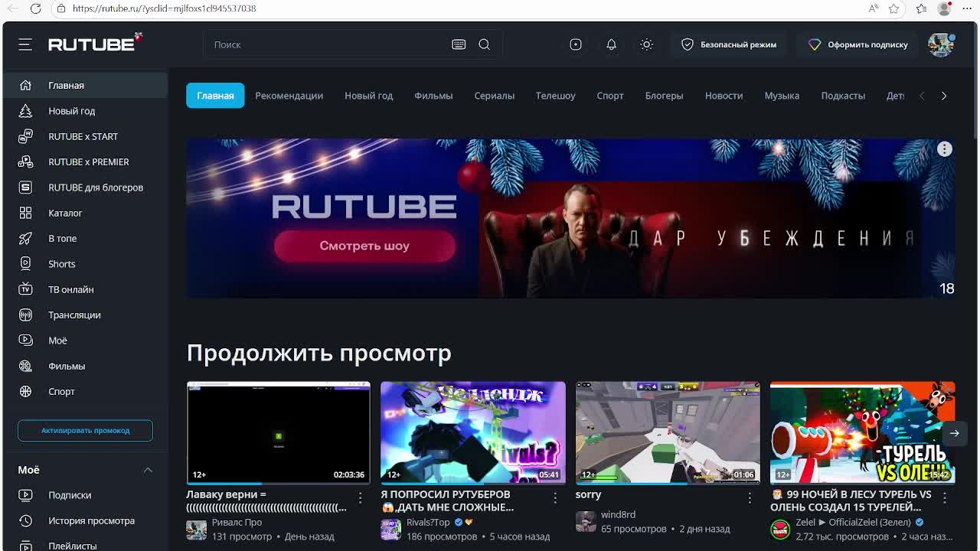
Task: Open Лаваку верни video thumbnail
Action: click(x=279, y=432)
